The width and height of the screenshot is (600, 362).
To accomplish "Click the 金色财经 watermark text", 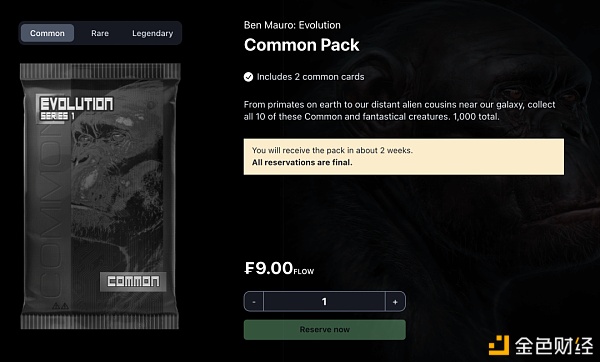I will (554, 346).
